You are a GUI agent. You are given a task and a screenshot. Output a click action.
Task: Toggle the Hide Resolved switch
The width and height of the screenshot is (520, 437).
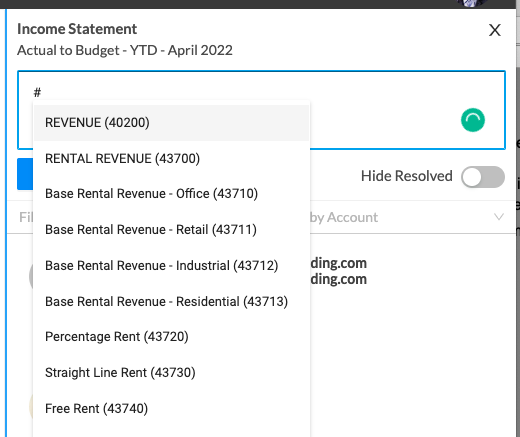tap(483, 177)
